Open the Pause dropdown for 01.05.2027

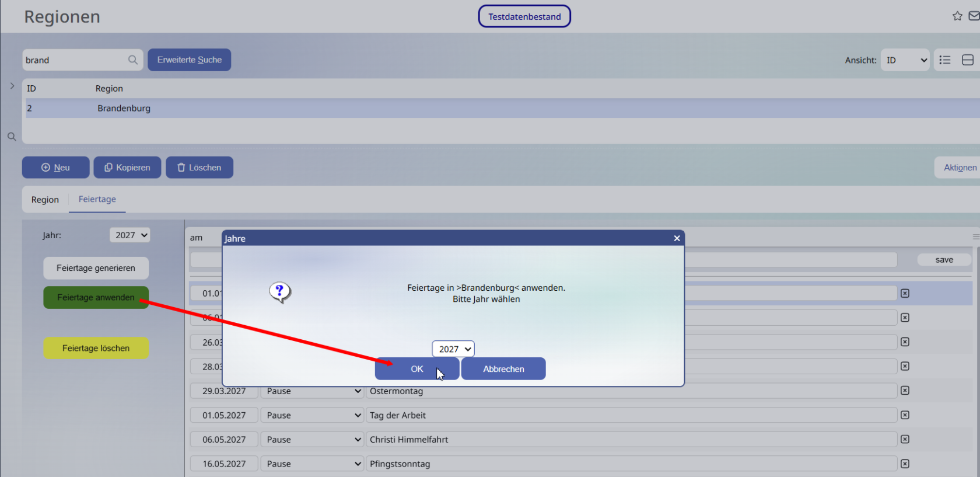(x=312, y=415)
